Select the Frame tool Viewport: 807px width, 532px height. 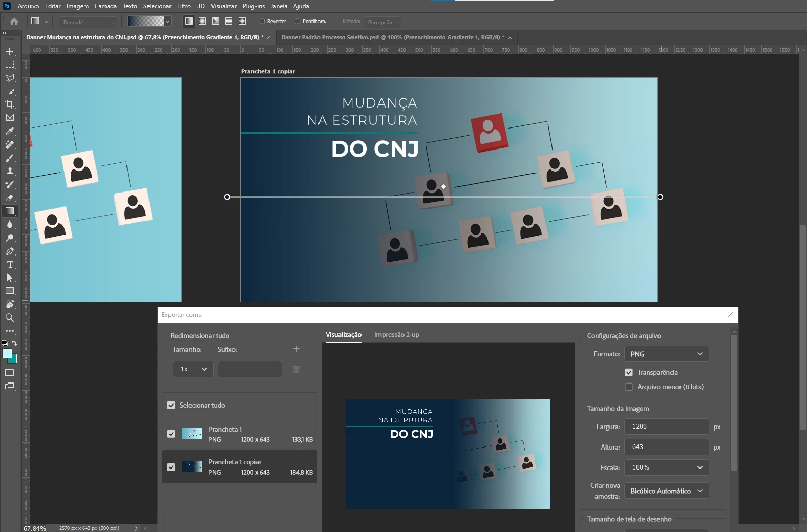(x=10, y=118)
